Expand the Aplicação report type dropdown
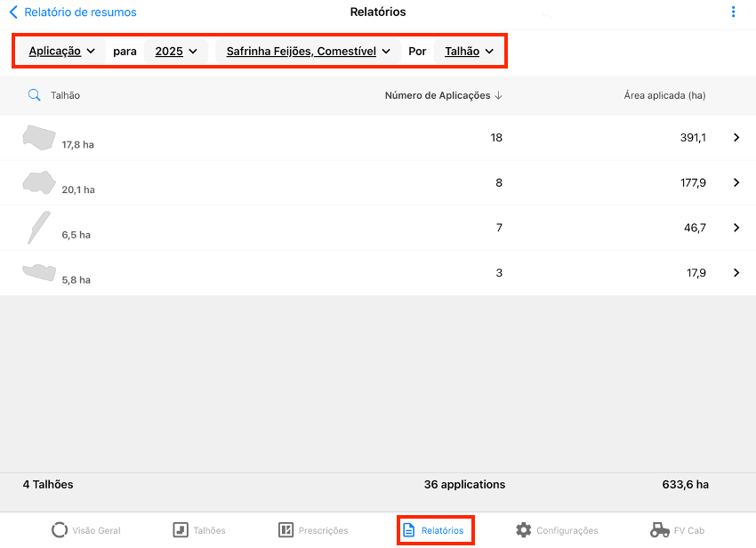 tap(61, 52)
